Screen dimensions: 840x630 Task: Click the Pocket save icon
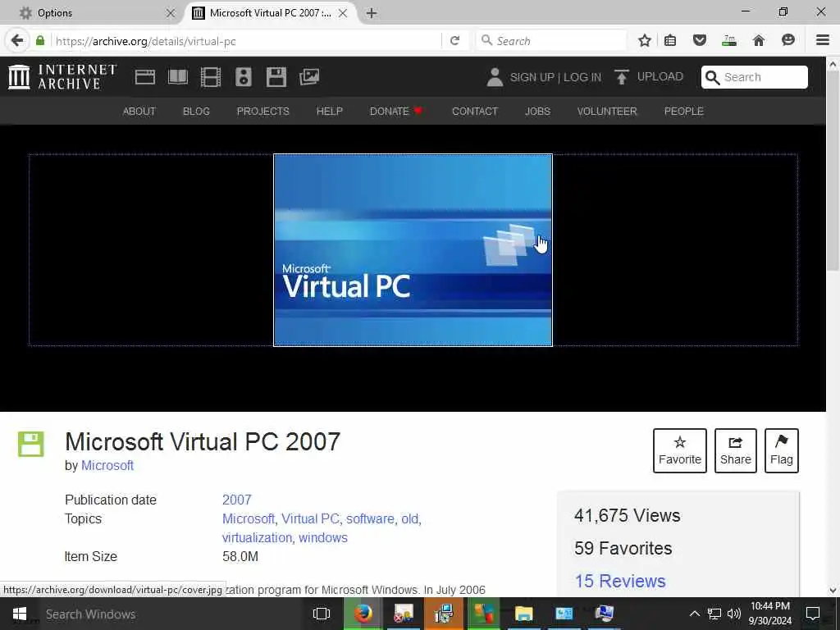[699, 41]
